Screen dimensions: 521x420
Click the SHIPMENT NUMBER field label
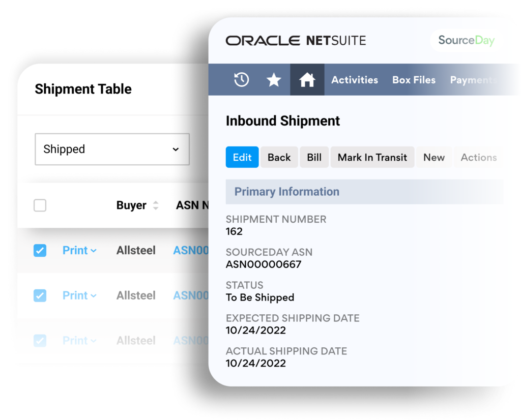click(276, 219)
